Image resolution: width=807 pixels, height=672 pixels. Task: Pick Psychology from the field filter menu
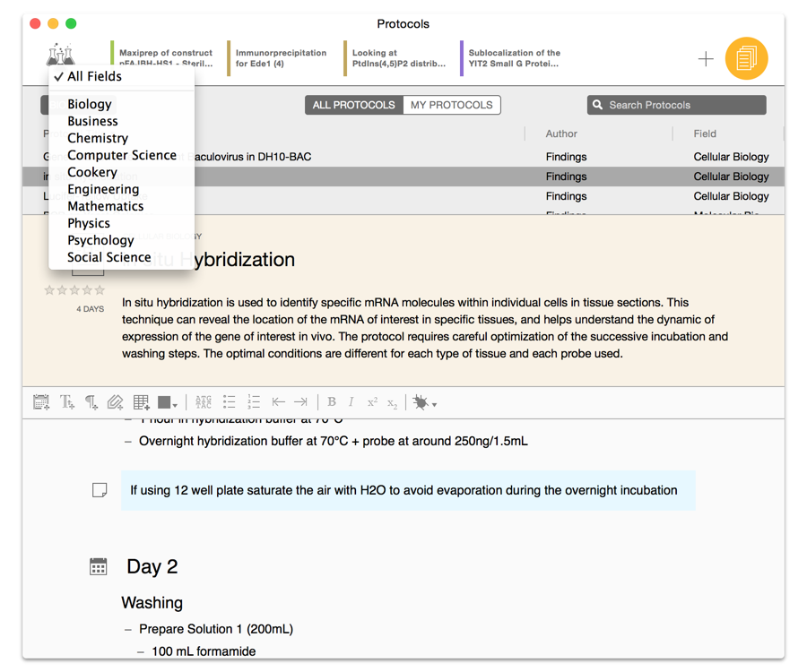pos(100,240)
